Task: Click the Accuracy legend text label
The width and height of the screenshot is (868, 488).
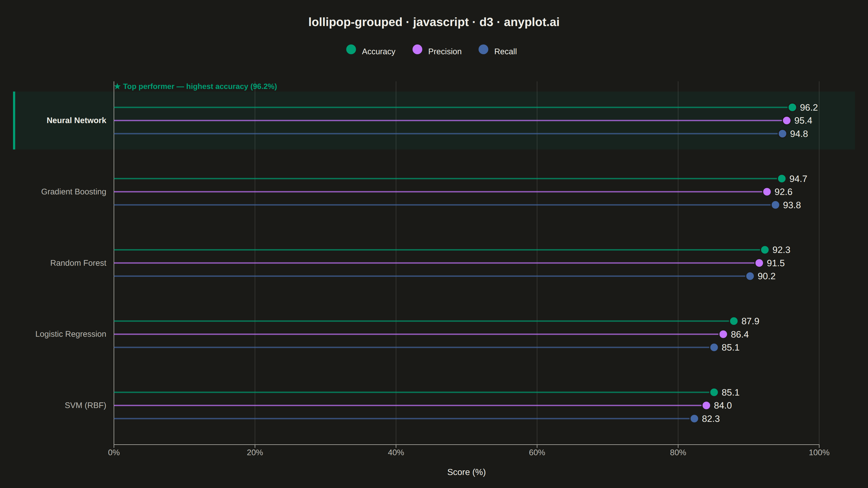Action: 378,52
